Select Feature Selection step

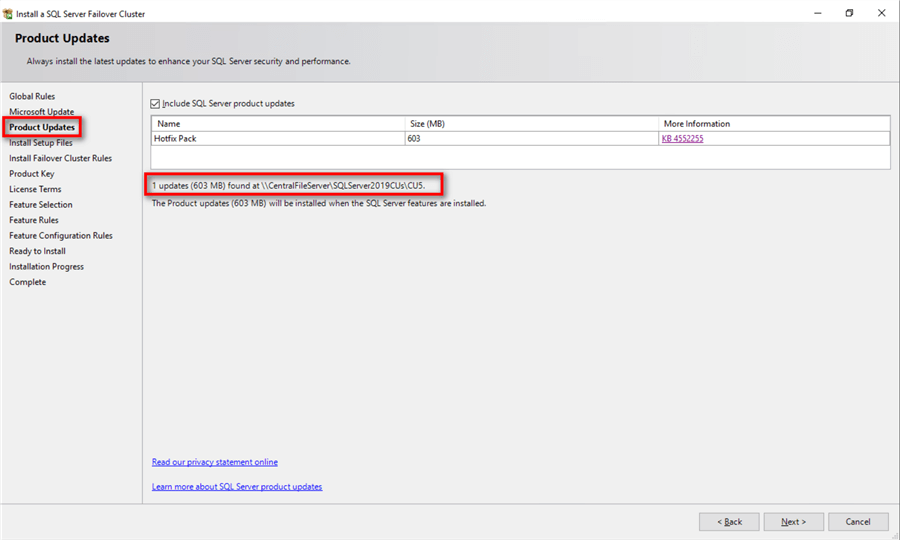41,205
